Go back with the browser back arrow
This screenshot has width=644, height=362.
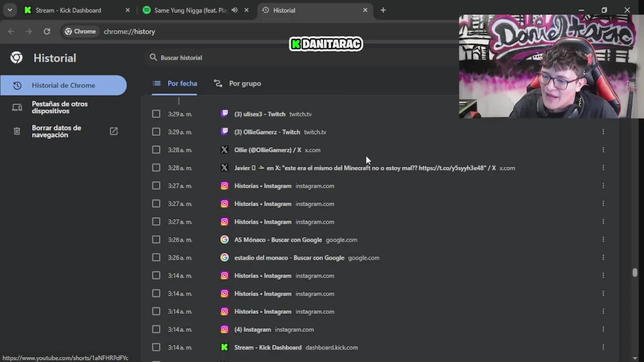click(11, 31)
